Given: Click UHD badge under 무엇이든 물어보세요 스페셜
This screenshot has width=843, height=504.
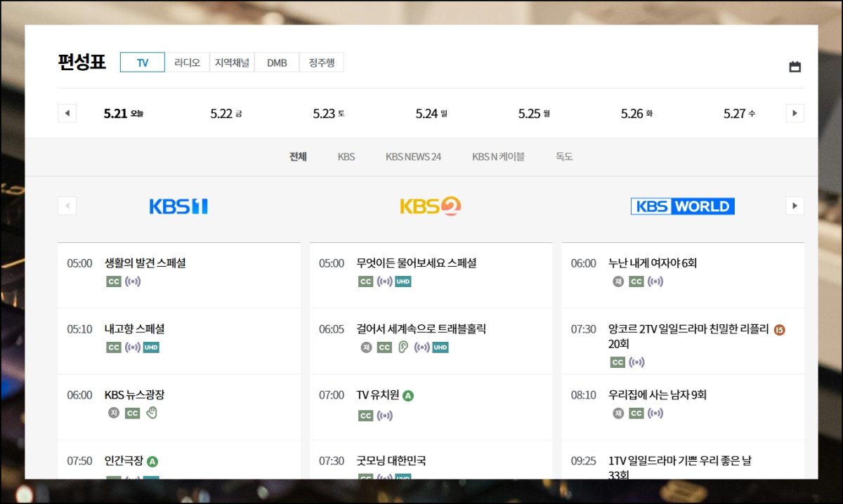Looking at the screenshot, I should 403,281.
